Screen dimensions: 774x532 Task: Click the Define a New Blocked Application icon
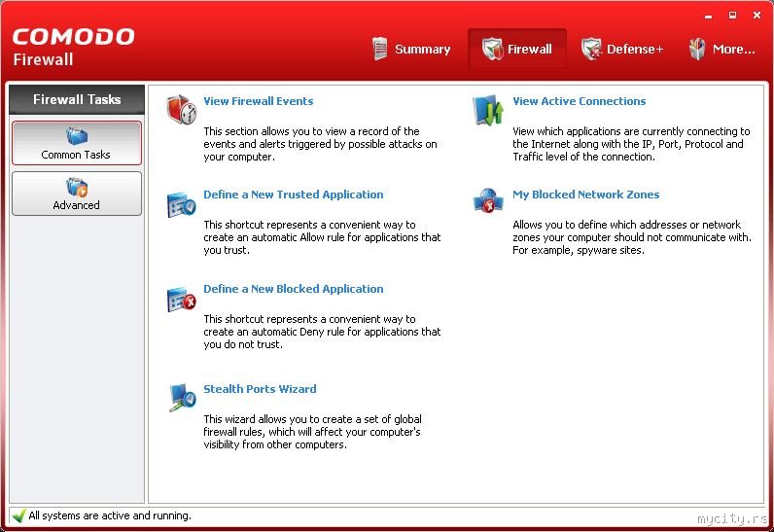coord(181,299)
